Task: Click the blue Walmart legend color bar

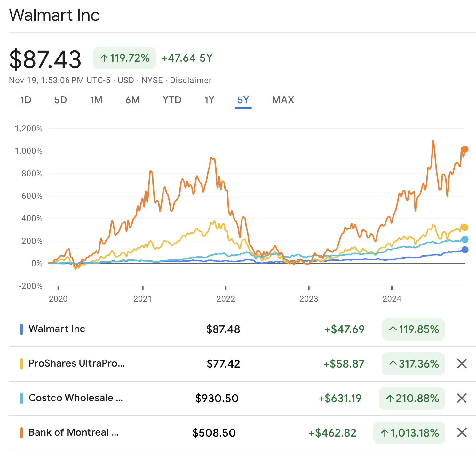Action: [x=21, y=329]
